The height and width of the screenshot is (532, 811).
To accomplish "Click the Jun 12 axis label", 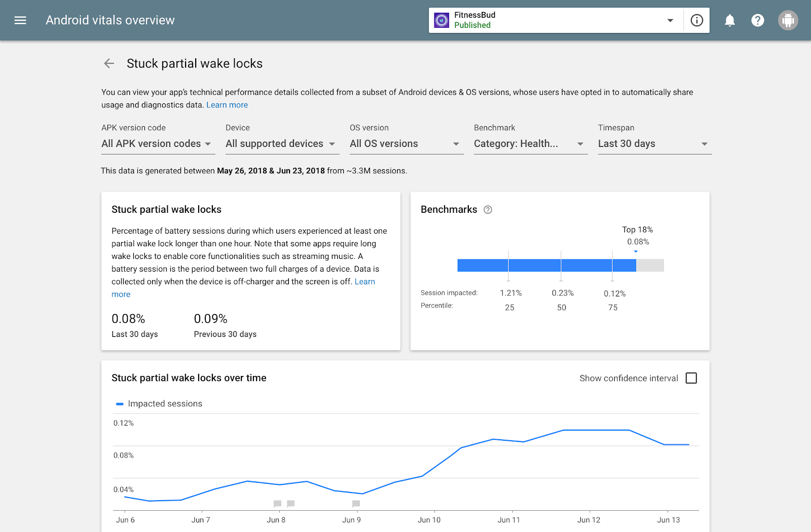I will coord(588,520).
